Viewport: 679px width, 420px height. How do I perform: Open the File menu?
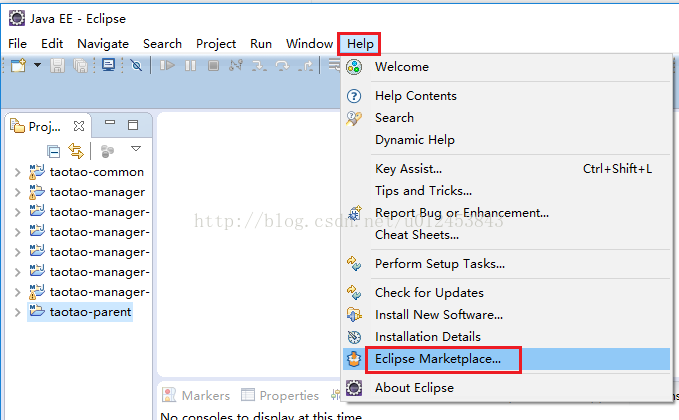point(17,44)
